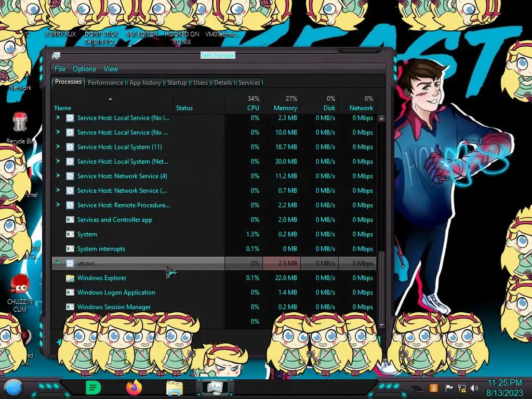The image size is (532, 399).
Task: Open the green document app on the taskbar
Action: click(x=94, y=388)
